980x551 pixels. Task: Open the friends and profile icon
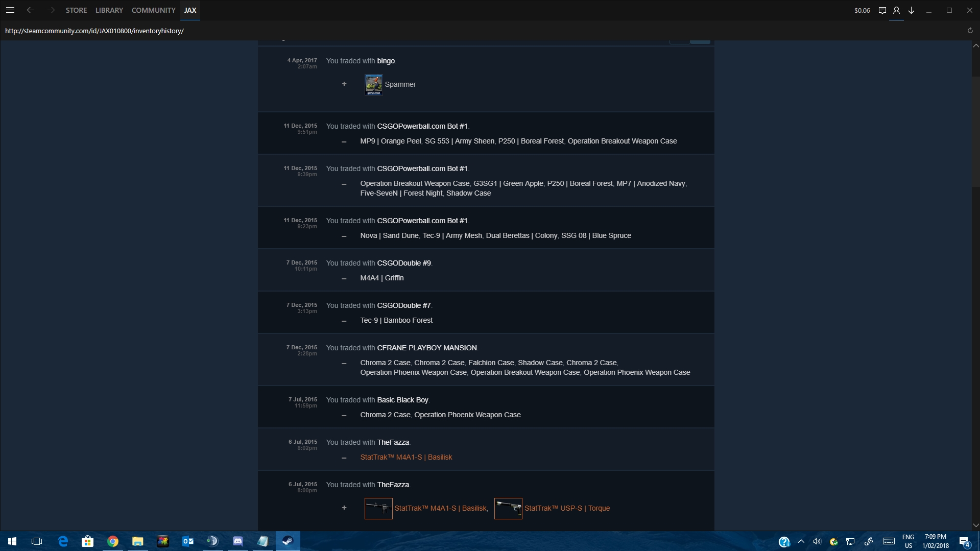(x=896, y=10)
